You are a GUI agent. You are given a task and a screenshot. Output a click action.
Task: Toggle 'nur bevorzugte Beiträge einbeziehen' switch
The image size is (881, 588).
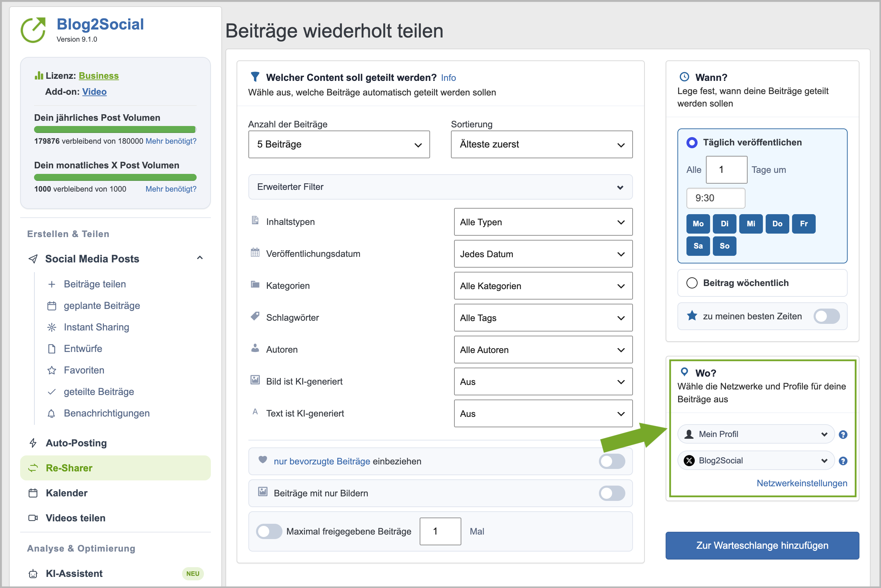click(x=612, y=461)
